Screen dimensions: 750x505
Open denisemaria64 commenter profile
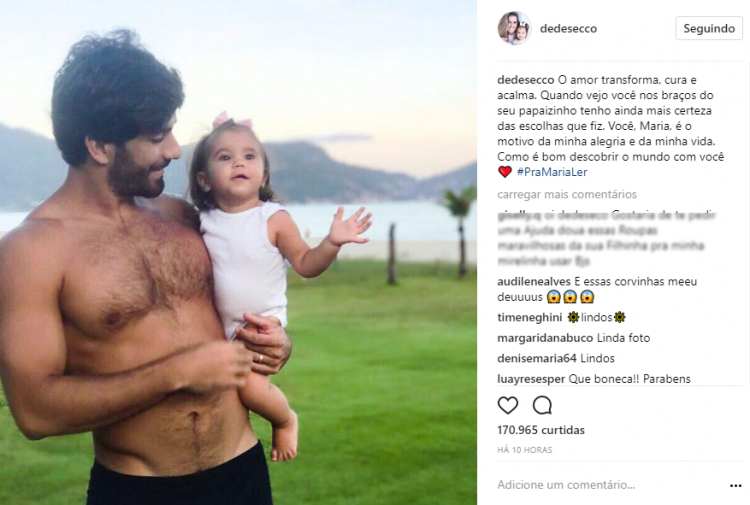click(x=537, y=359)
